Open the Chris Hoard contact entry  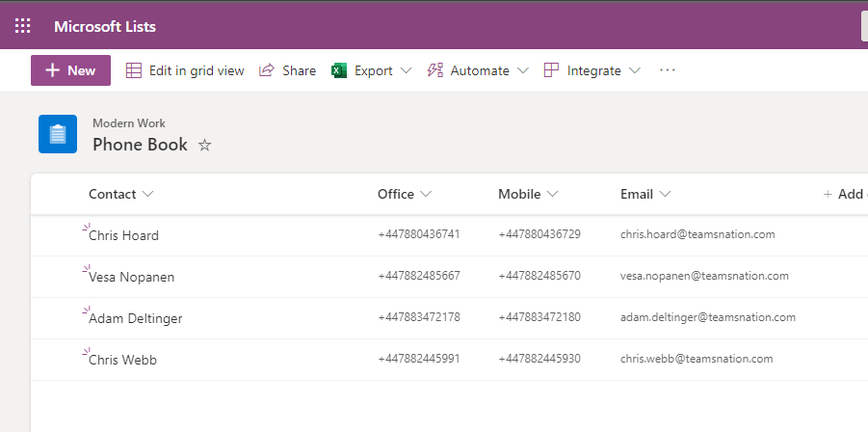click(123, 235)
